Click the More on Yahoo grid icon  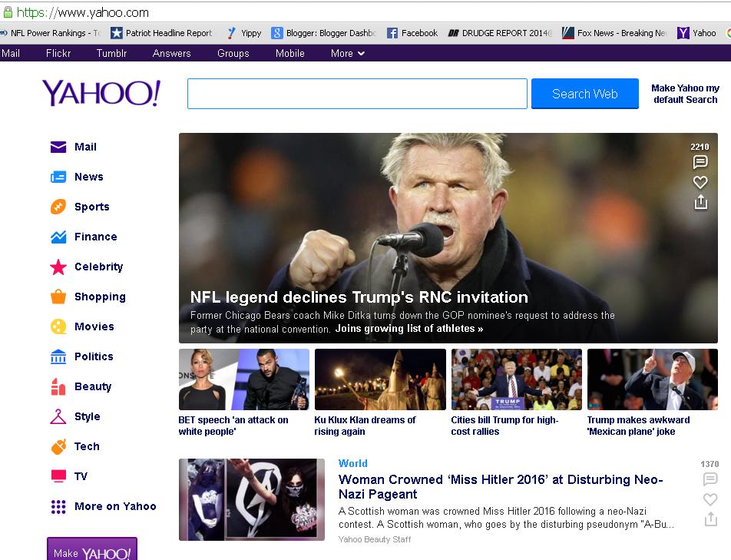pos(59,506)
